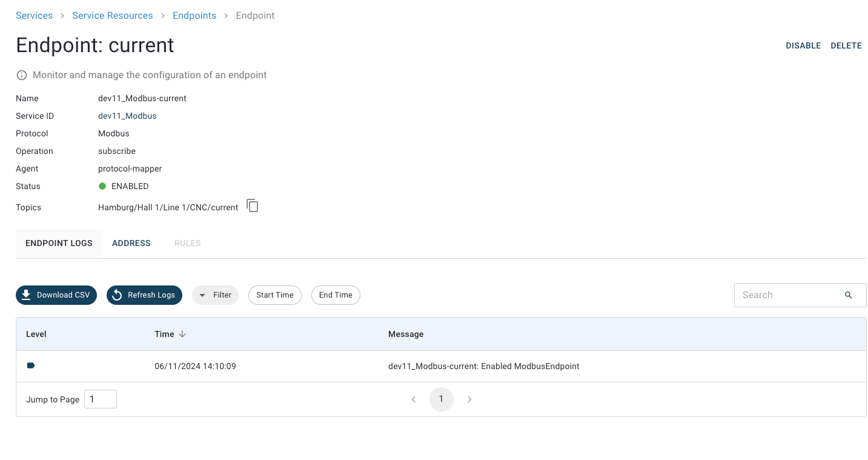Click the info icon beside the description
The image size is (868, 460).
pos(22,75)
